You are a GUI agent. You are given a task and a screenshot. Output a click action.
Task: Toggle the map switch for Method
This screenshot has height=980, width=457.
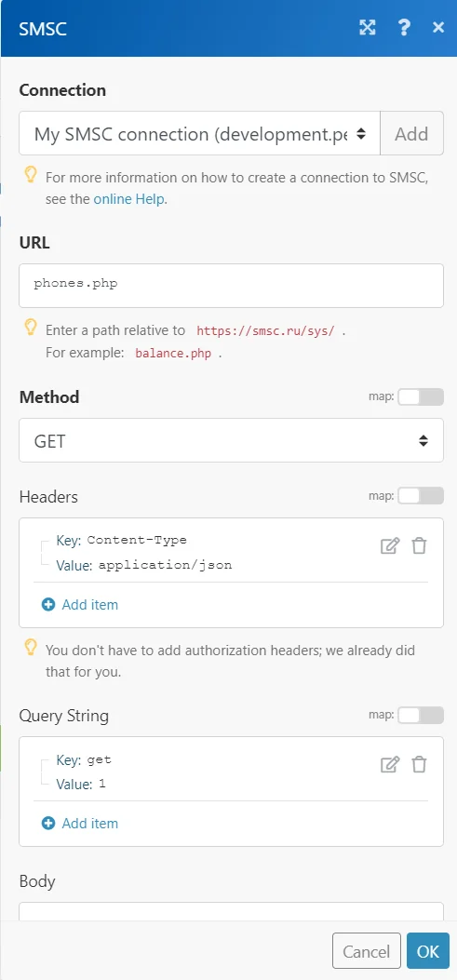[421, 396]
